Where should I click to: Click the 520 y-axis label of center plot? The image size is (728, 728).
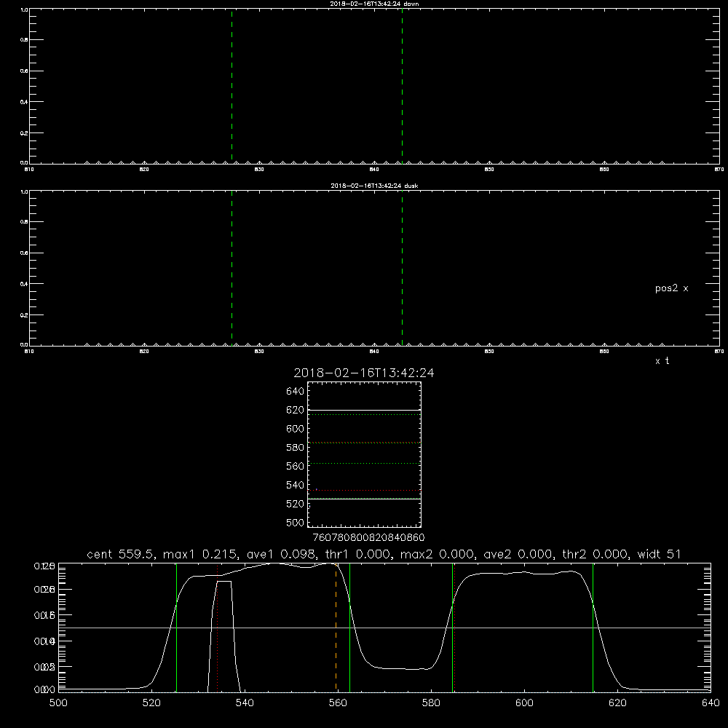tap(296, 504)
